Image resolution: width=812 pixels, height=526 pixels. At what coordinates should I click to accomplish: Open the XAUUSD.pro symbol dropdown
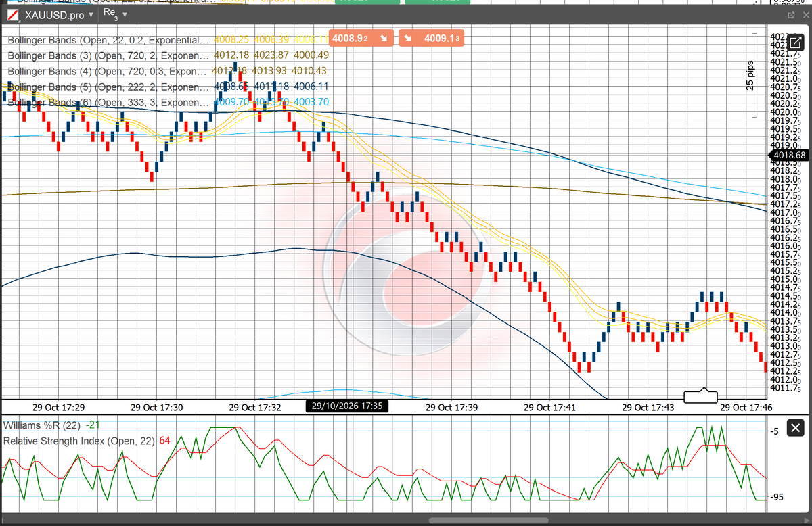[x=91, y=14]
